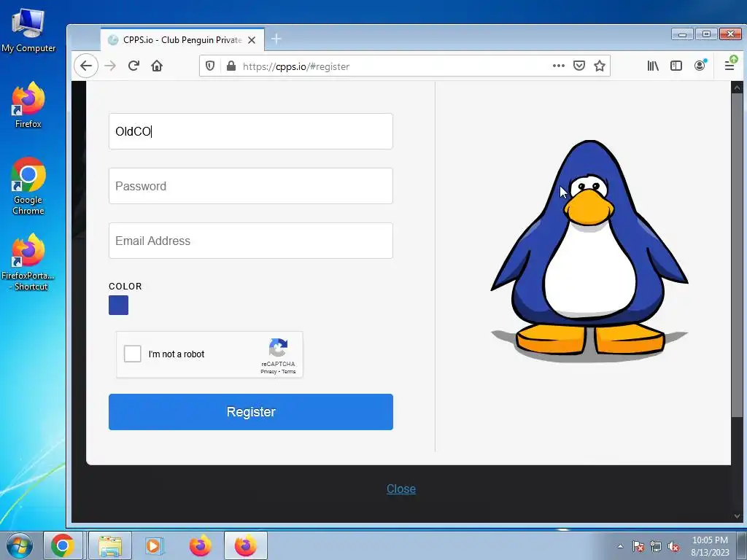The image size is (747, 560).
Task: Click the Register button
Action: 251,412
